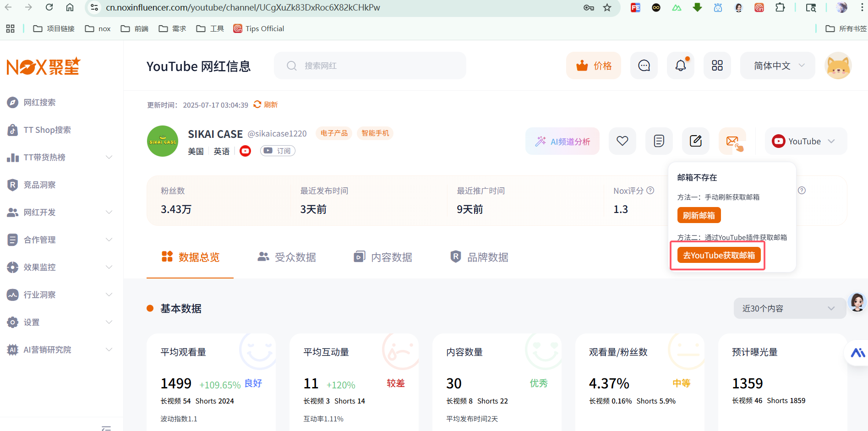The width and height of the screenshot is (868, 431).
Task: Open the notification bell
Action: 681,65
